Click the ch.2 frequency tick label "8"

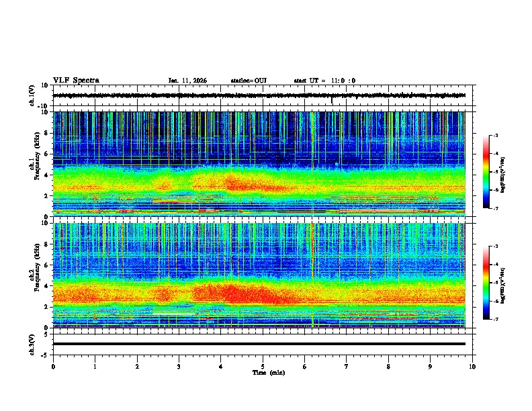[x=47, y=244]
